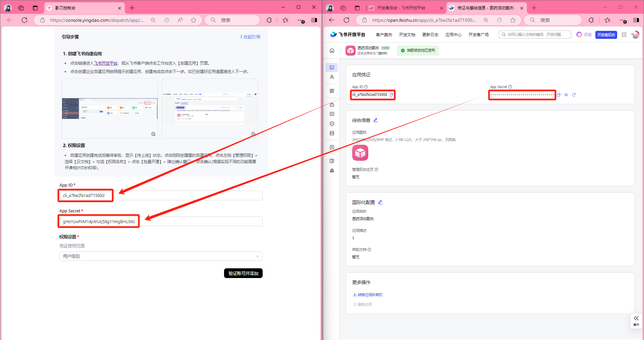The width and height of the screenshot is (644, 340).
Task: Refresh the 影刀控制台 page
Action: tap(24, 20)
